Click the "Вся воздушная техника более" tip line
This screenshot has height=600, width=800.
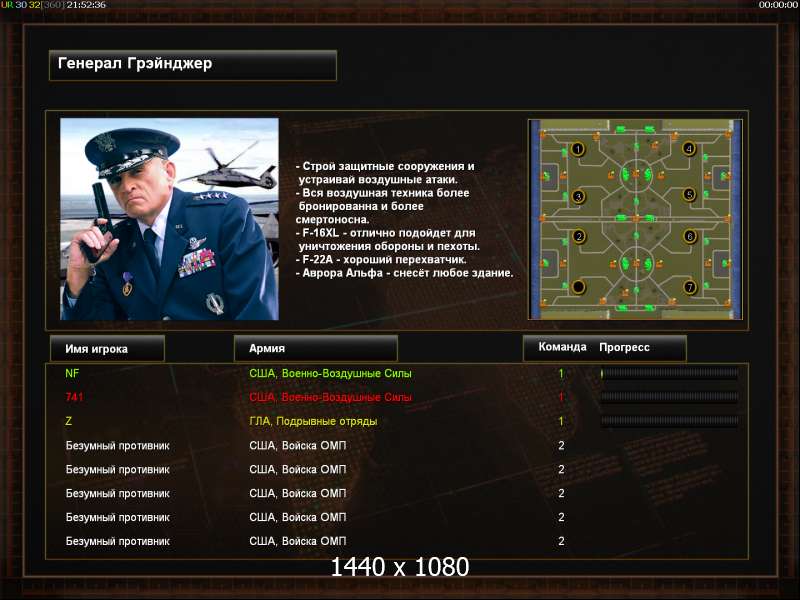tap(382, 193)
